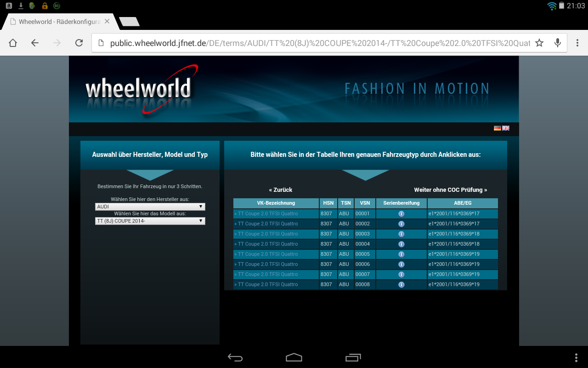
Task: Tap the download notification icon
Action: (21, 6)
